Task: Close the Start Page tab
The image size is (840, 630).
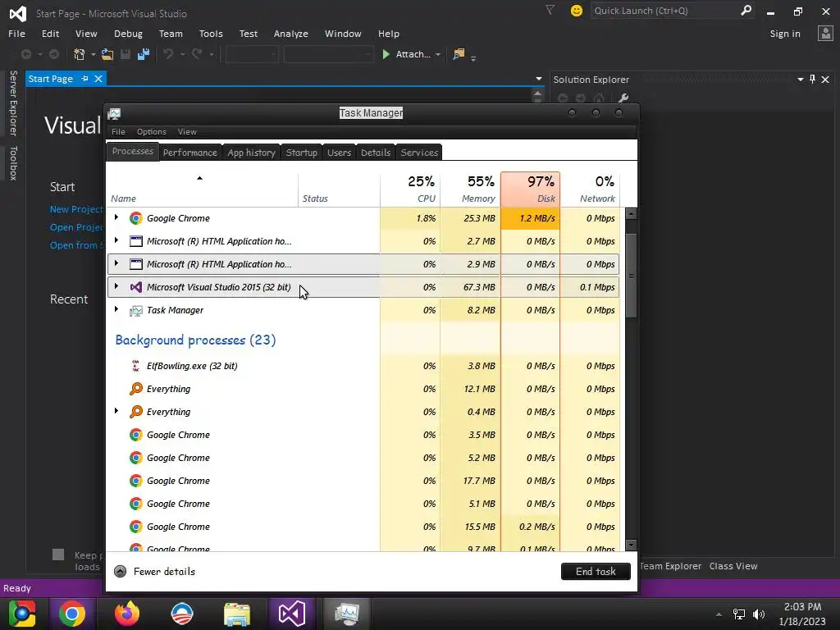Action: pyautogui.click(x=98, y=79)
